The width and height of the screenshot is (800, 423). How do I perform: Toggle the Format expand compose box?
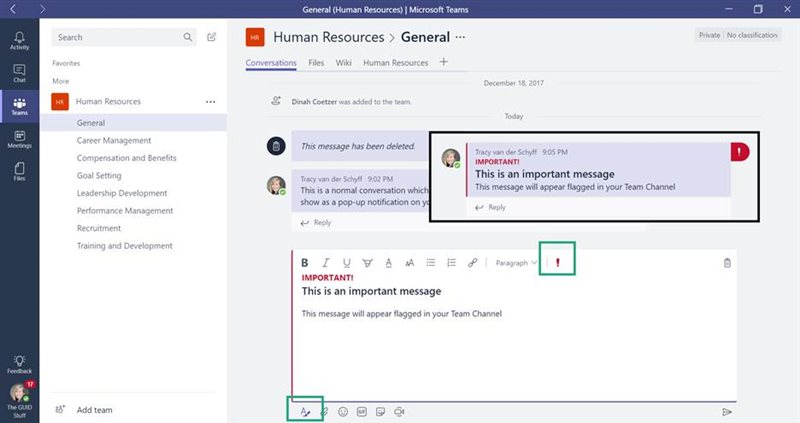click(305, 411)
